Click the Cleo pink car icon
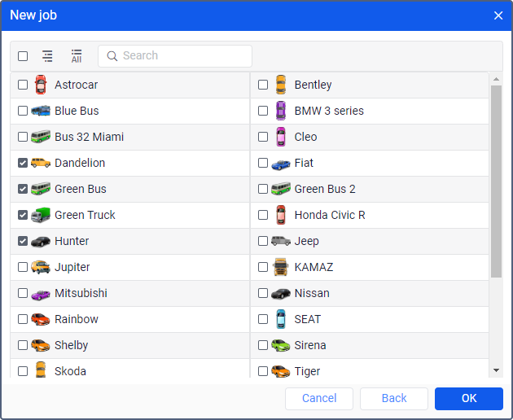This screenshot has width=513, height=420. pos(281,137)
